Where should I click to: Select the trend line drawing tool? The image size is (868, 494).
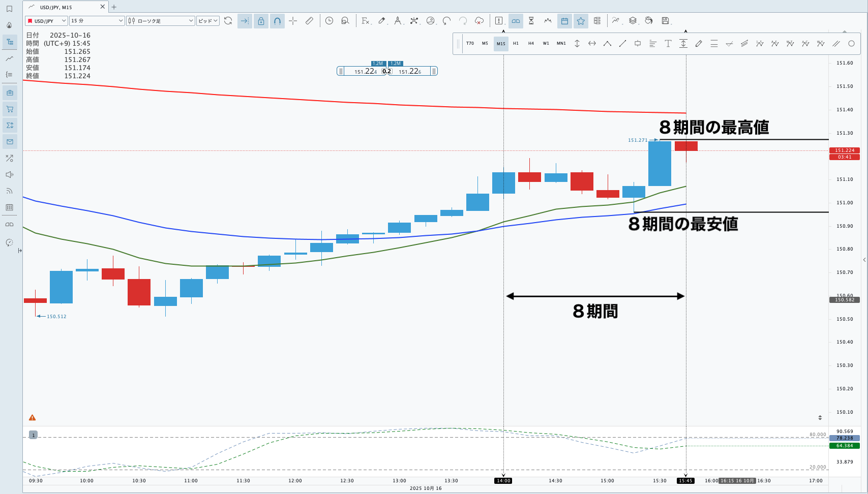[x=622, y=44]
